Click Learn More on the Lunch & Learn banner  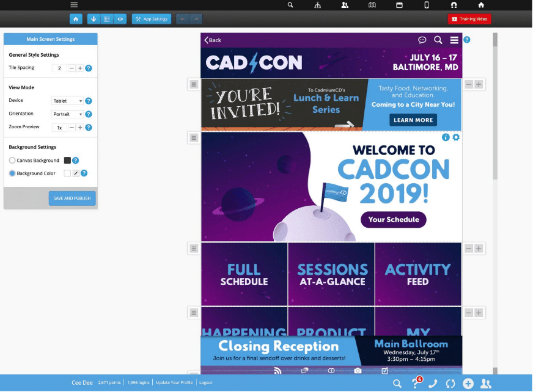413,120
